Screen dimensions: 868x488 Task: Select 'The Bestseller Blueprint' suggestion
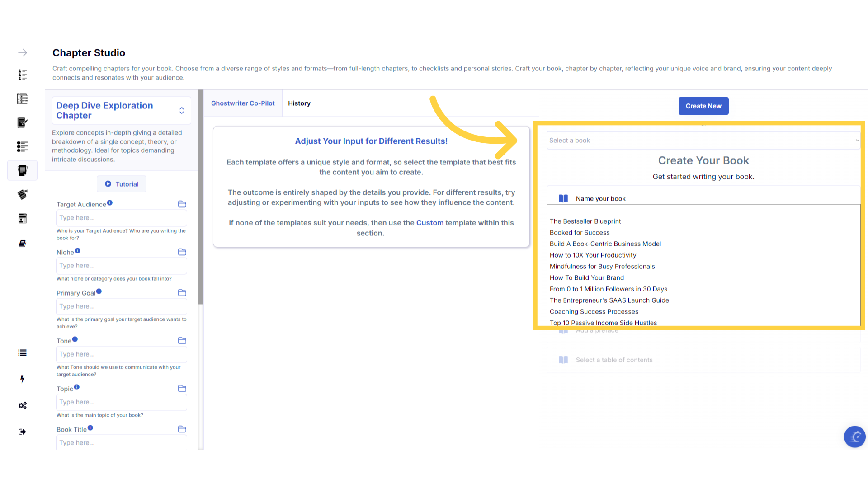point(585,221)
